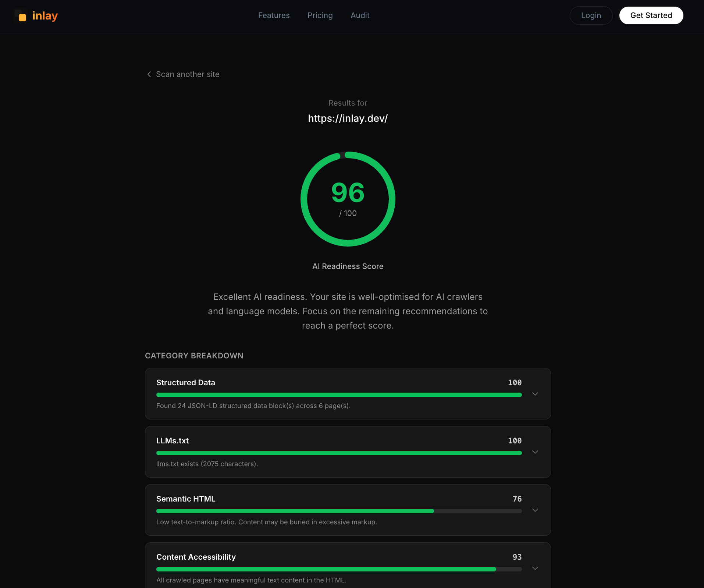704x588 pixels.
Task: Expand the Semantic HTML category details
Action: (535, 510)
